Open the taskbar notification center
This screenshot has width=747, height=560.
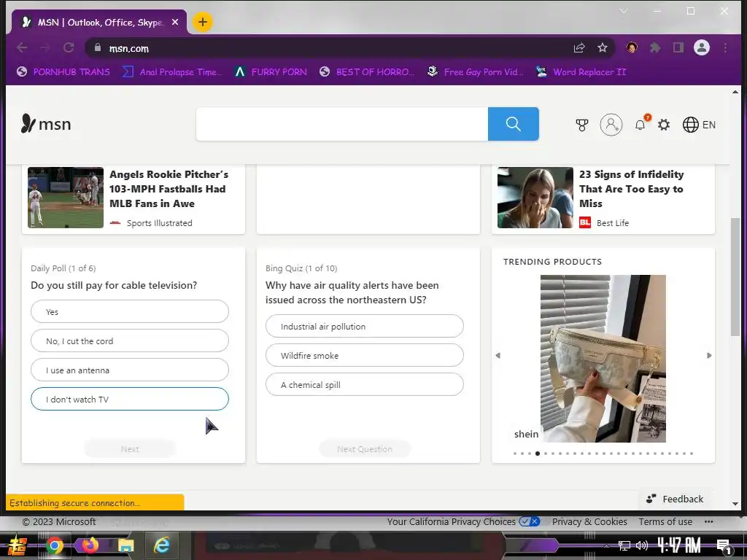pos(723,546)
